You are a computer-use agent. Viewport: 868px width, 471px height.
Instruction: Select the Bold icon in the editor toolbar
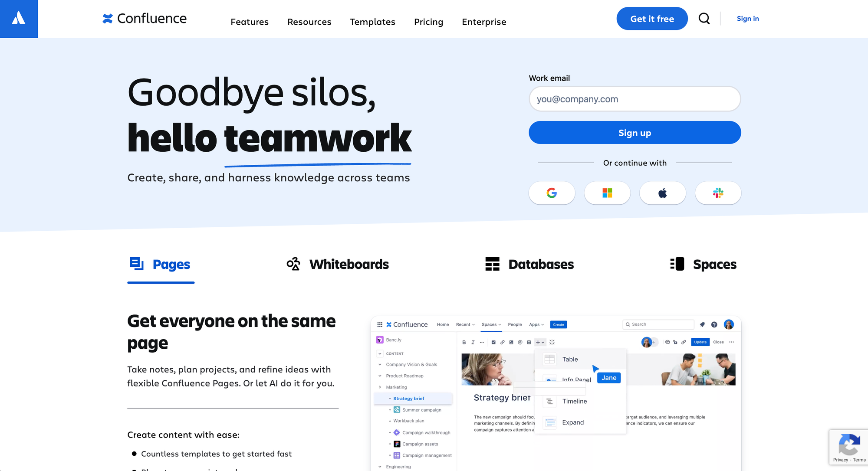(464, 342)
